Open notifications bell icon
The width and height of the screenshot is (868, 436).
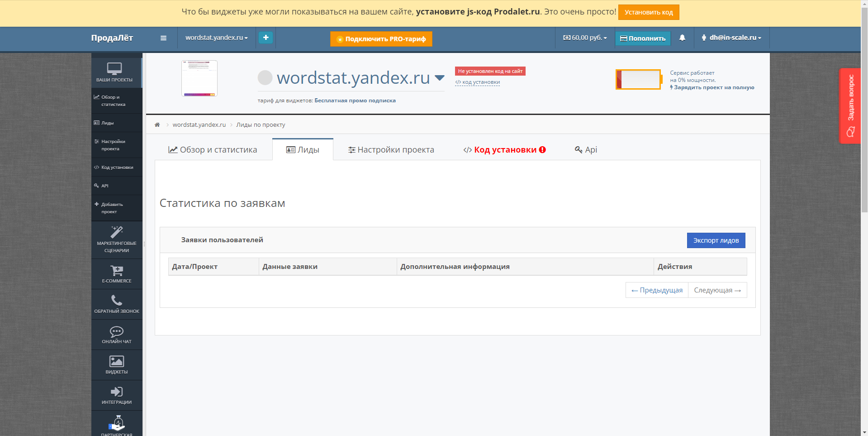pyautogui.click(x=682, y=38)
